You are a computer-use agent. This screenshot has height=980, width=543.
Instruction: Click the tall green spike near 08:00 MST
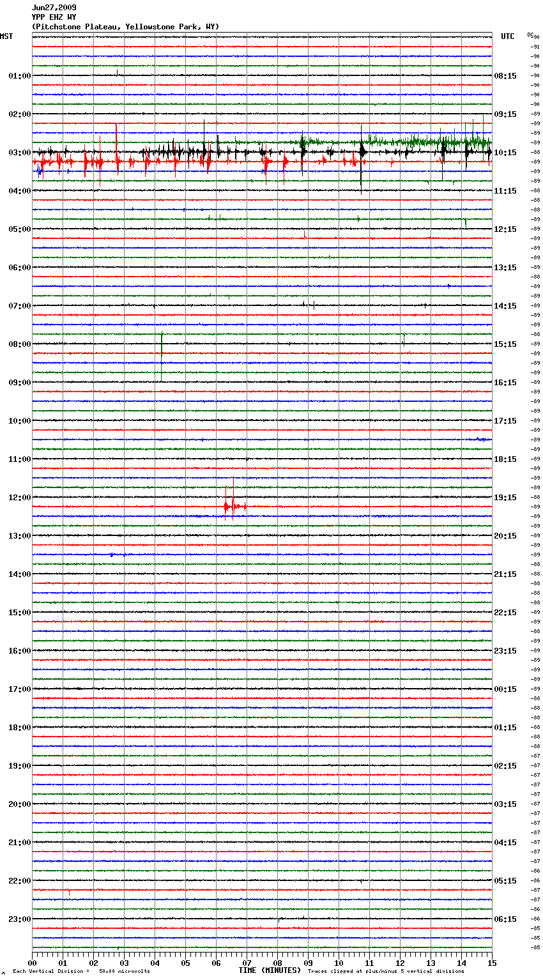[x=162, y=357]
